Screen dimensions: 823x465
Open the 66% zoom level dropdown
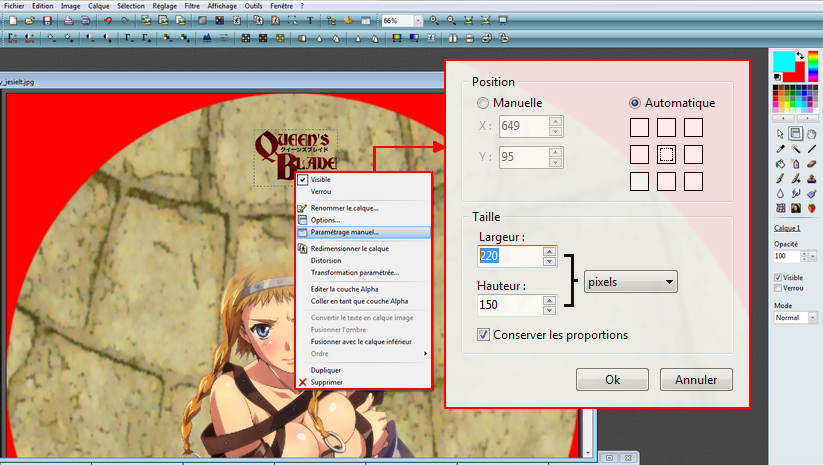click(418, 20)
